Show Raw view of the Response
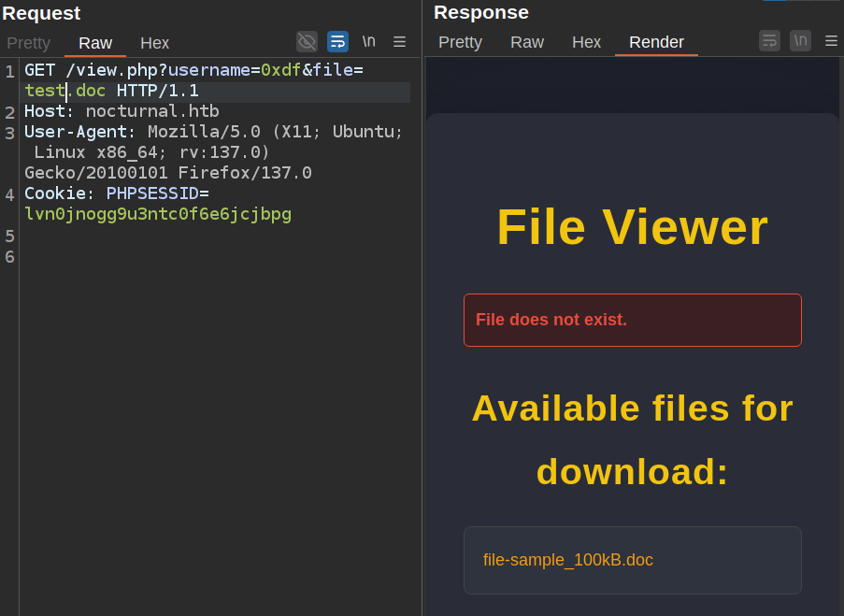Screen dimensions: 844x616 [527, 43]
